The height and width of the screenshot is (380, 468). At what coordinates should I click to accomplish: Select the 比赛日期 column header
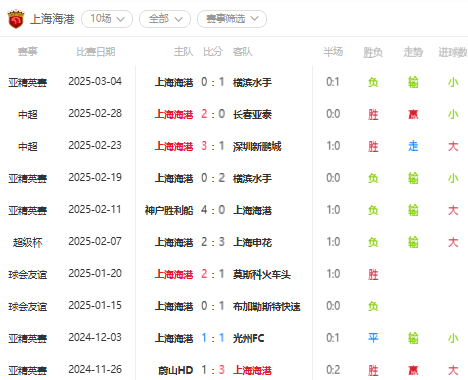pyautogui.click(x=96, y=52)
